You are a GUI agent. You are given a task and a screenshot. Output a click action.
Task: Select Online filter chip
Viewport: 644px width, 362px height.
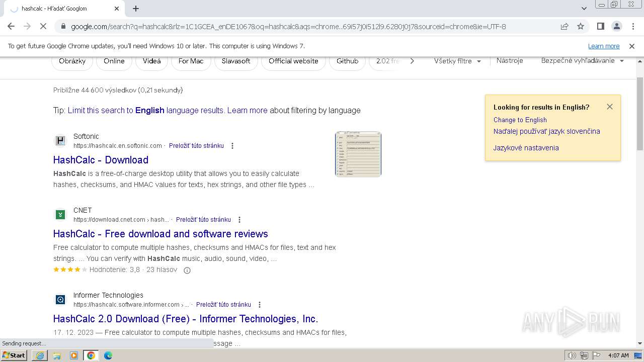[x=114, y=61]
